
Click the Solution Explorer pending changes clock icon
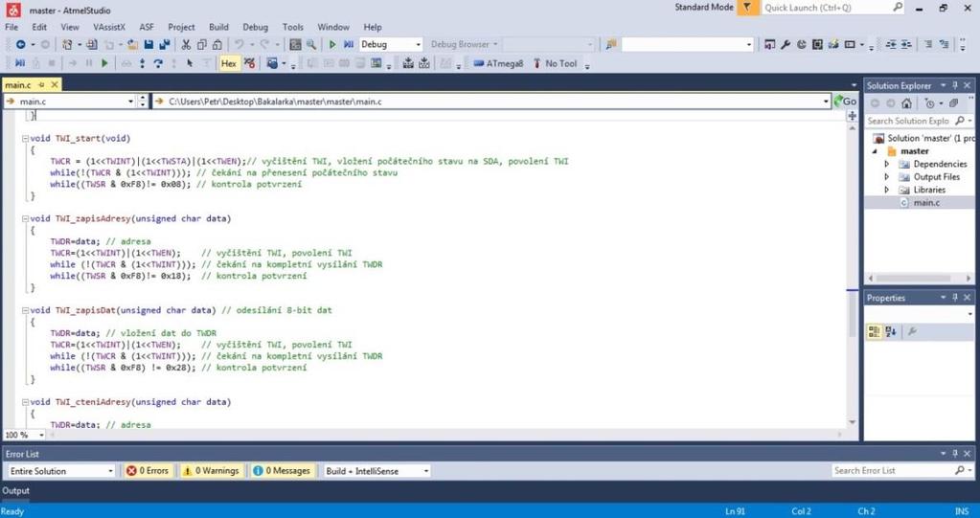929,103
